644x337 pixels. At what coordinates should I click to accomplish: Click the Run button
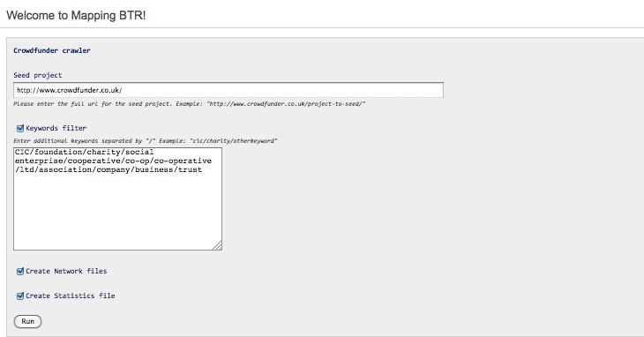tap(27, 321)
